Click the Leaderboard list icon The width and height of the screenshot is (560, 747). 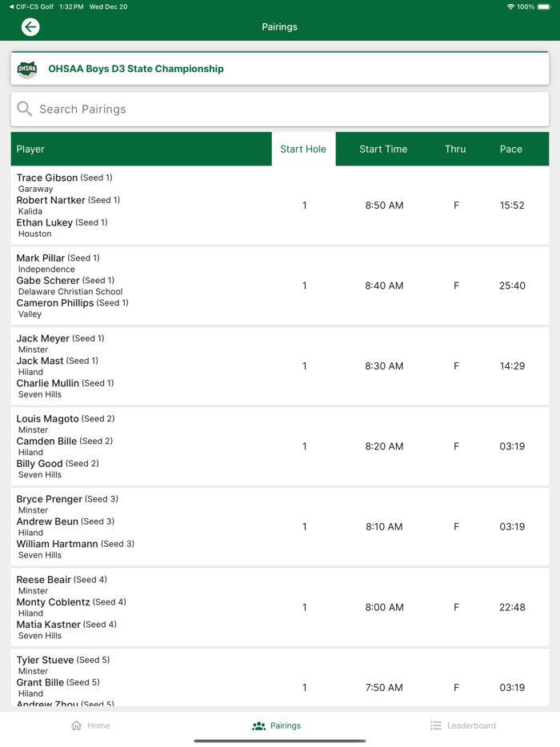click(x=436, y=725)
